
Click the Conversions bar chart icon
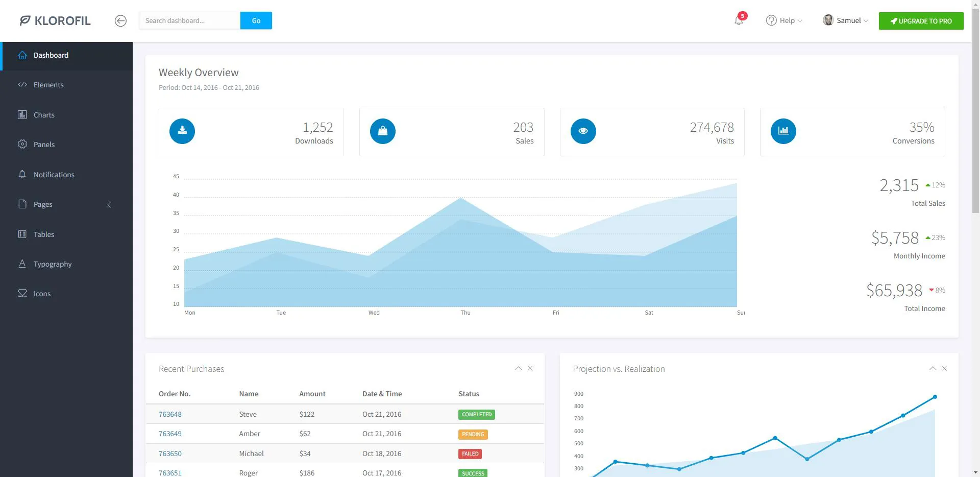pos(783,131)
